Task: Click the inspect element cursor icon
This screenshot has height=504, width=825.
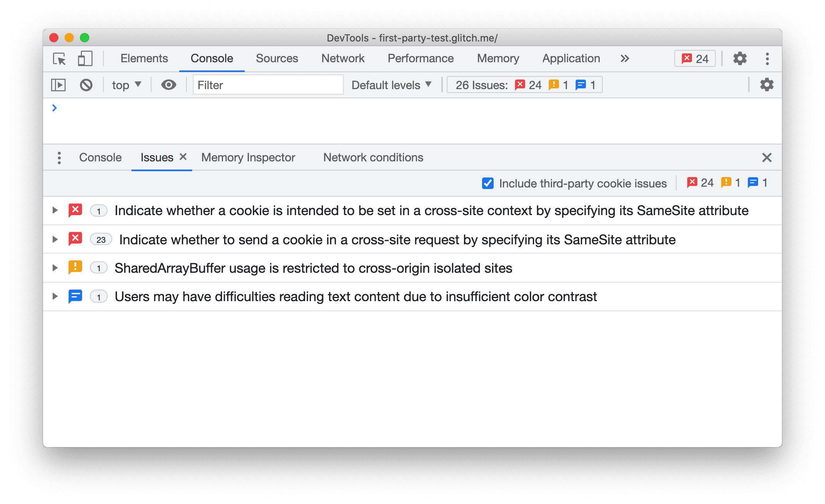Action: tap(59, 58)
